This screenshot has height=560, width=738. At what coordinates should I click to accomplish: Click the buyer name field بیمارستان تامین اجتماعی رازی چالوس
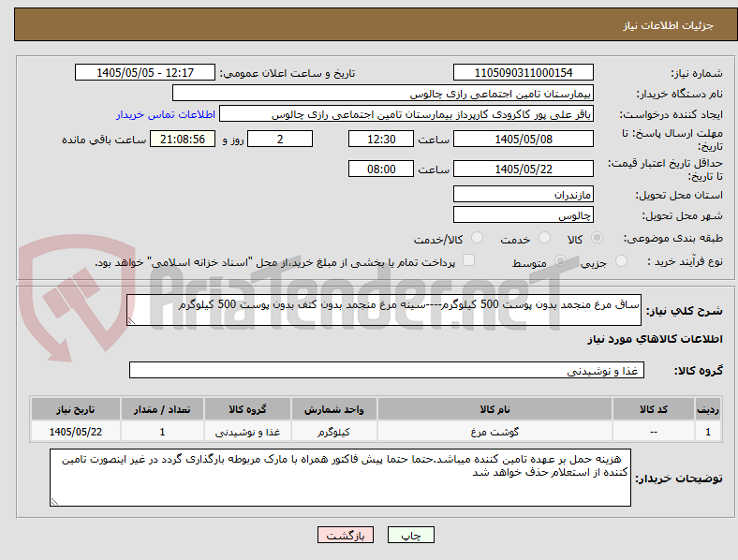383,93
